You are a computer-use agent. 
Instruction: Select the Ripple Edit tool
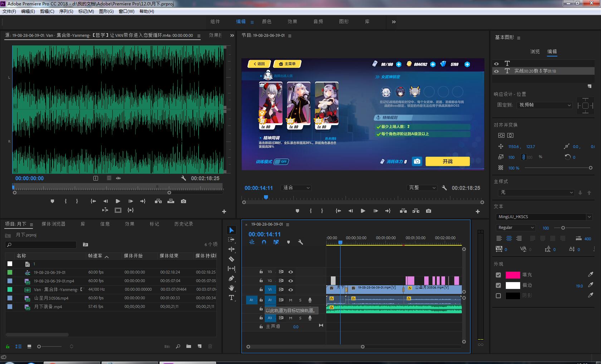pos(231,249)
